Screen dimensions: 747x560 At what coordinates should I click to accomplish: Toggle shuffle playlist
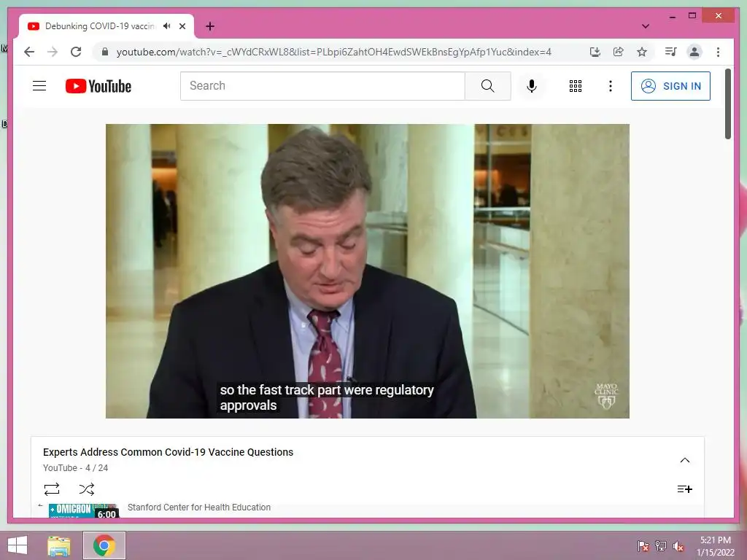87,489
